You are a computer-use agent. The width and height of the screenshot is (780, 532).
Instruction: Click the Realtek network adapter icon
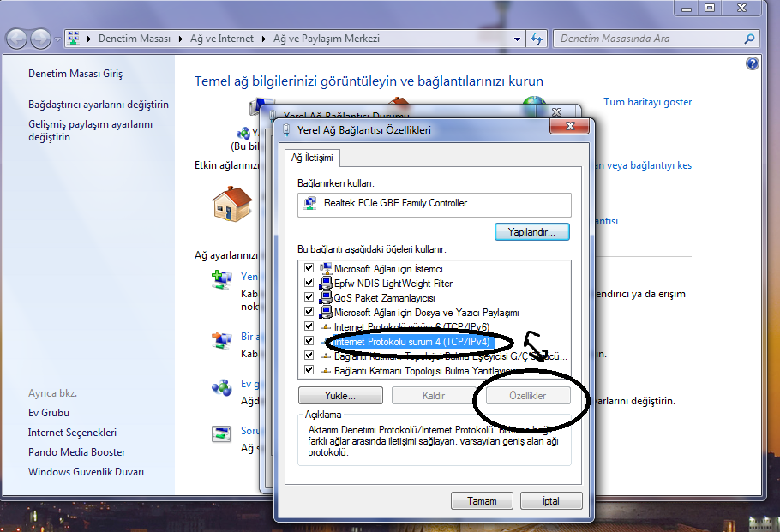tap(311, 203)
